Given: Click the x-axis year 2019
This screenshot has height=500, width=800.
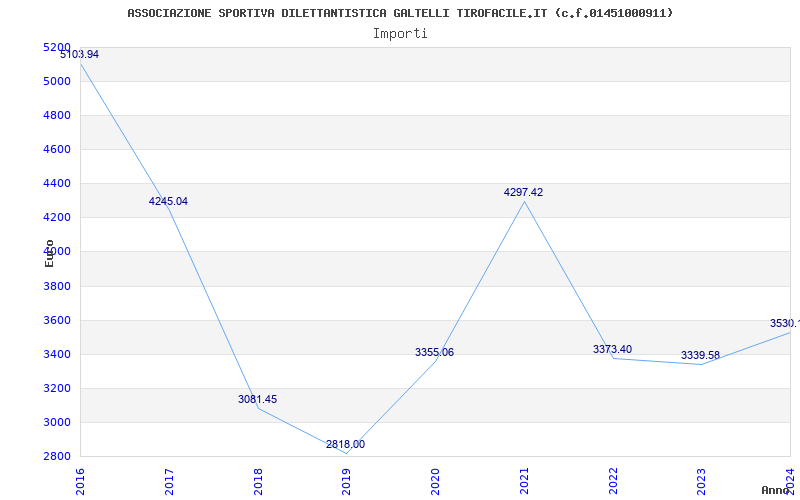Looking at the screenshot, I should (x=346, y=482).
